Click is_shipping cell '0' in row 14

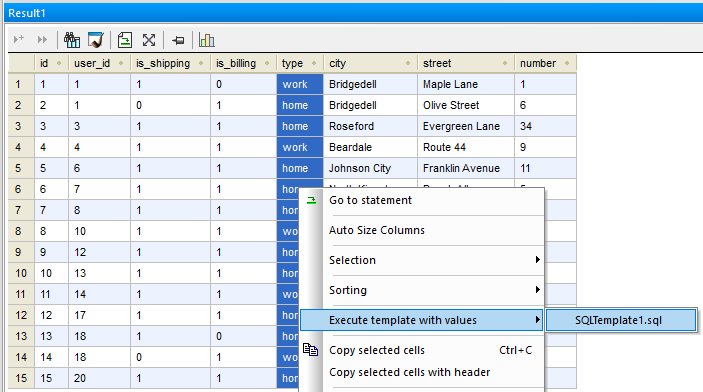(170, 357)
